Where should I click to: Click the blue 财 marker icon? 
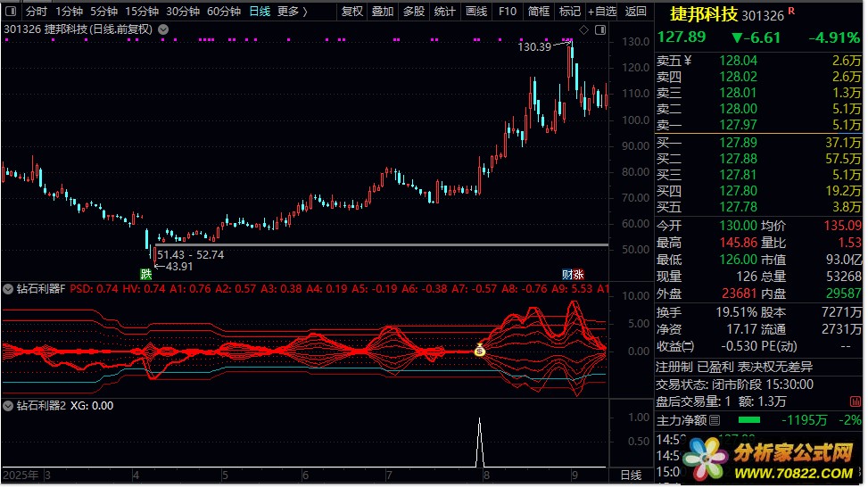567,274
